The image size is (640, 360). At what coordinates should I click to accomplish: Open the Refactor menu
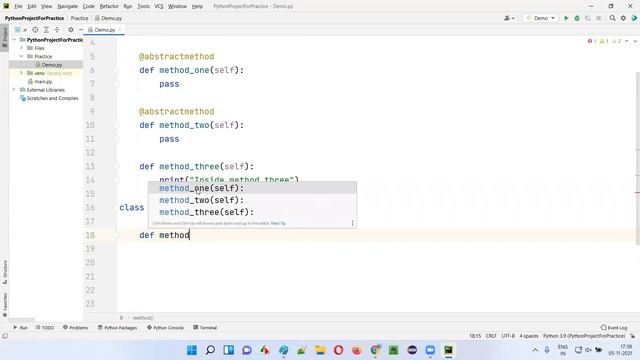coord(109,7)
